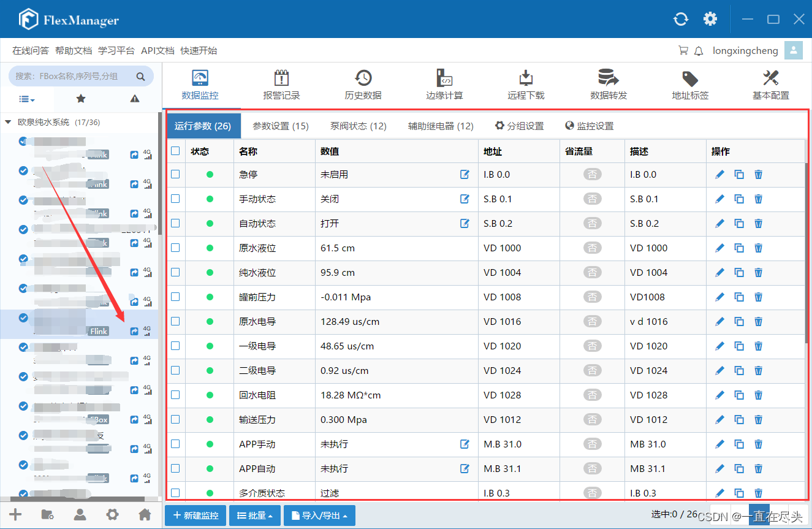This screenshot has height=529, width=812.
Task: Edit the 纯水液位 row
Action: click(x=720, y=273)
